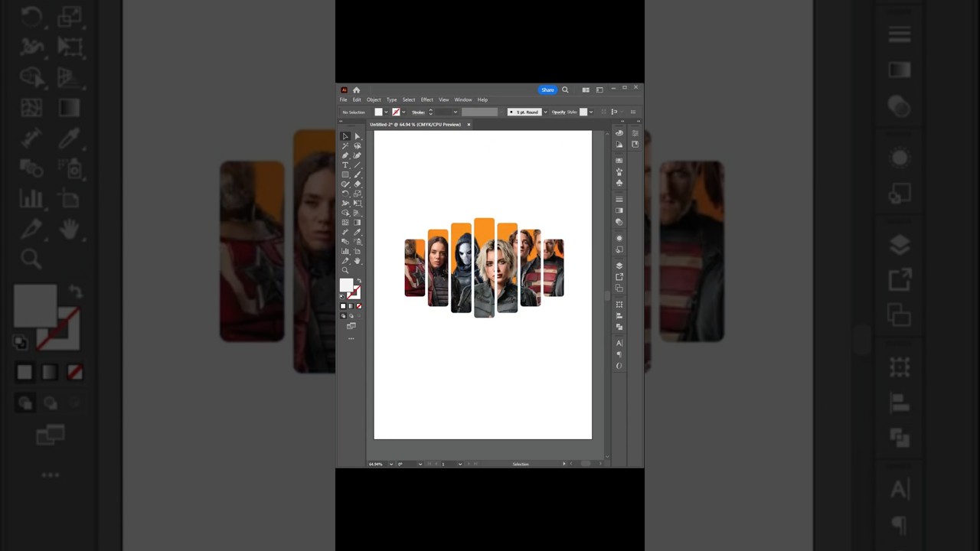980x551 pixels.
Task: Click the blue Share button
Action: coord(547,90)
